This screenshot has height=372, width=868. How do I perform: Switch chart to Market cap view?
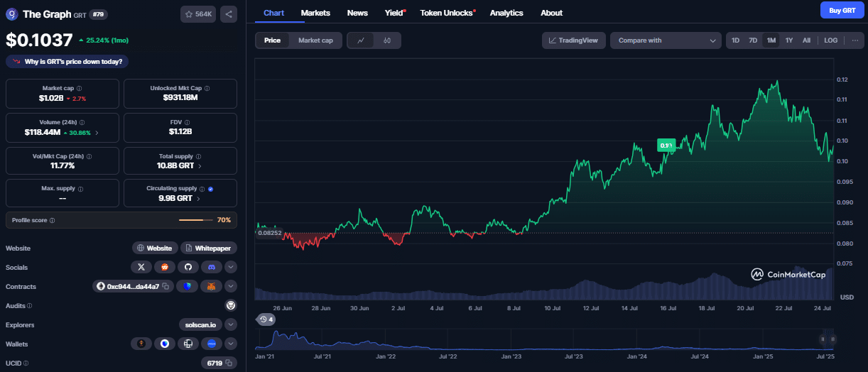[315, 40]
